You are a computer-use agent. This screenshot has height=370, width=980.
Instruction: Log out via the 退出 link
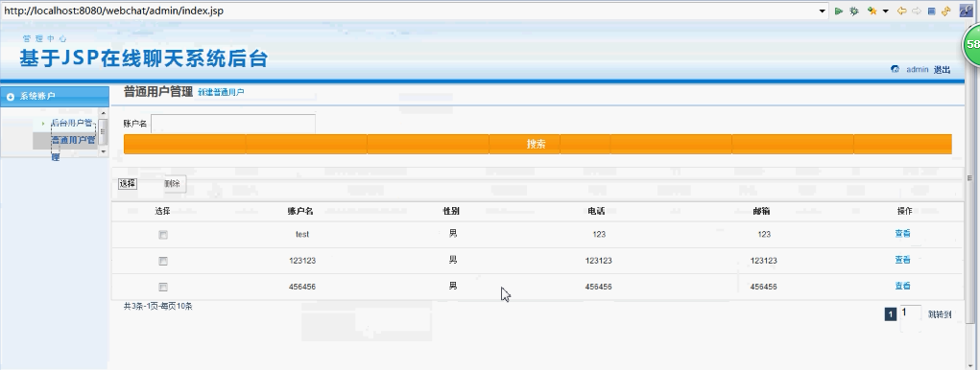point(942,69)
